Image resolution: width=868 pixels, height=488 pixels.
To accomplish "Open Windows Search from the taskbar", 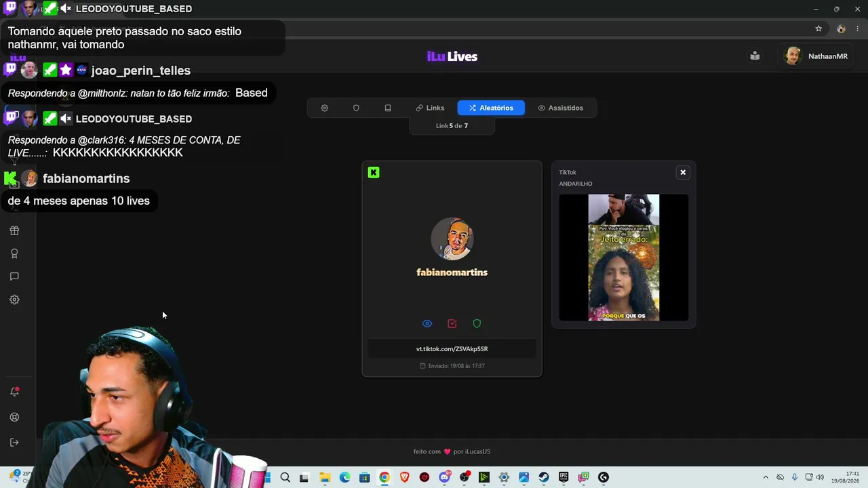I will [x=285, y=477].
